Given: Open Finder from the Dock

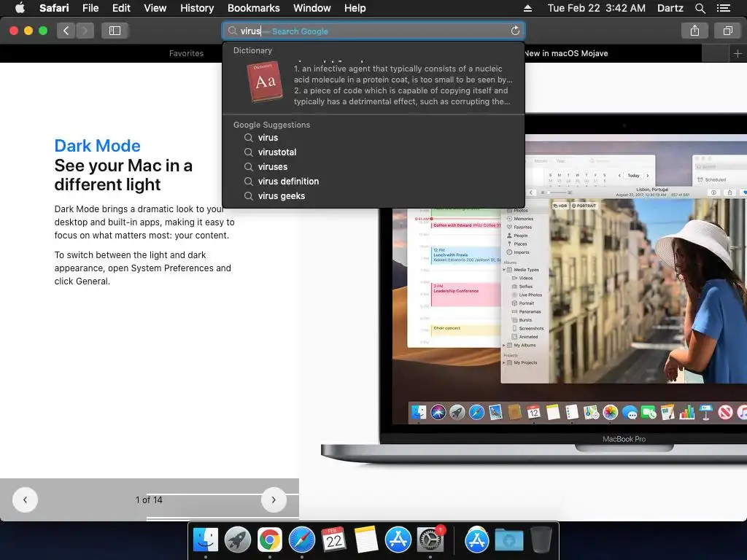Looking at the screenshot, I should tap(206, 540).
